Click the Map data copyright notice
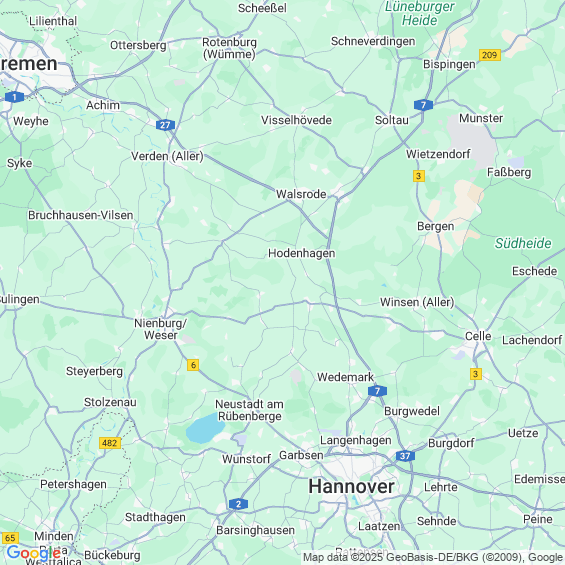This screenshot has height=565, width=565. (x=433, y=557)
